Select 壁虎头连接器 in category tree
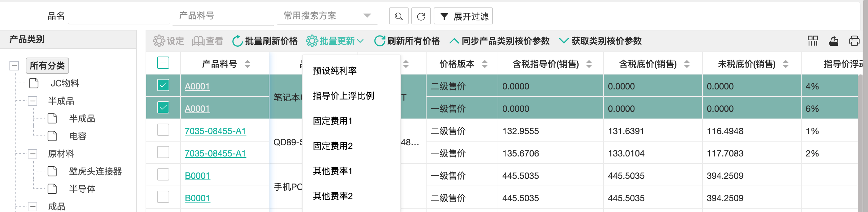This screenshot has height=212, width=868. [x=95, y=171]
